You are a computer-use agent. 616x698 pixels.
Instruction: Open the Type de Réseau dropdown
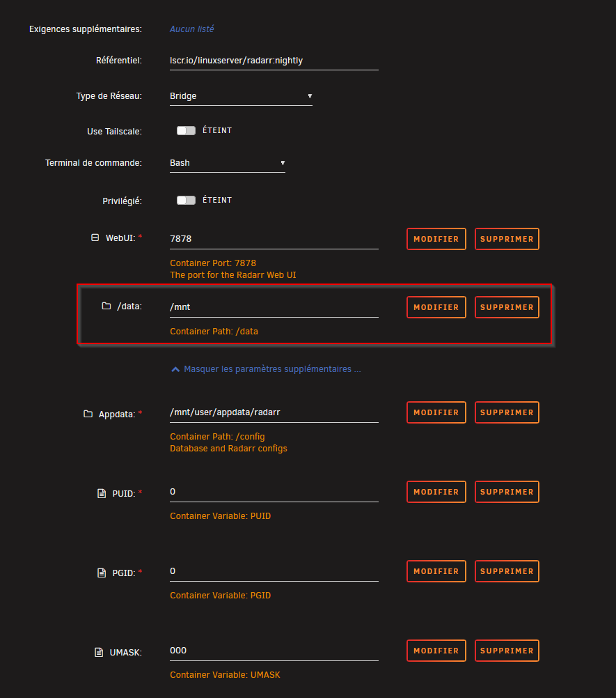coord(241,96)
